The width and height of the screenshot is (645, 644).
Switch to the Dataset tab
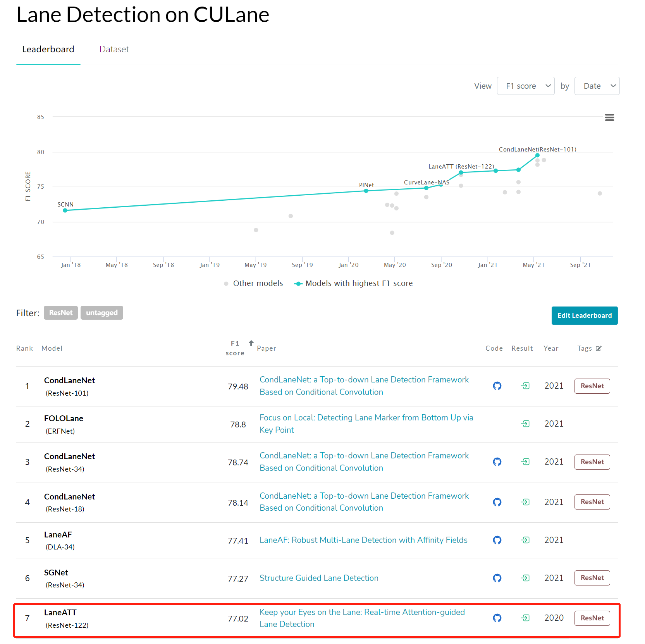(x=114, y=50)
